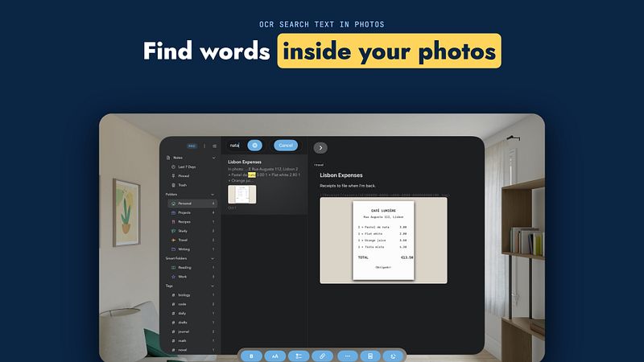Select the daily tag

[183, 314]
